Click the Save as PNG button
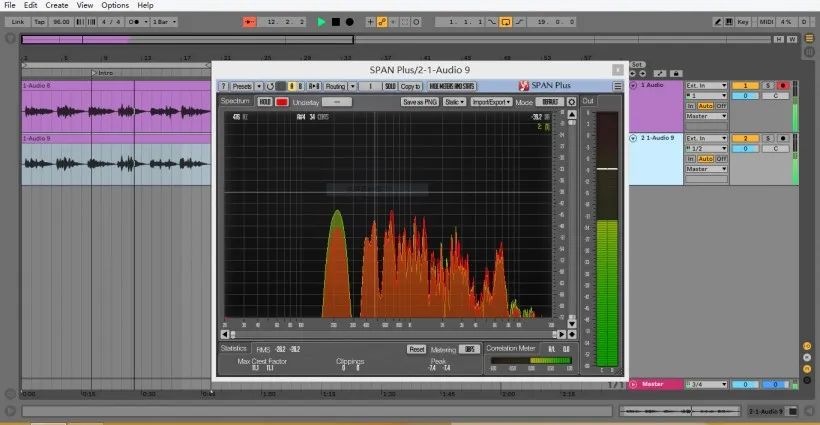 pyautogui.click(x=420, y=102)
